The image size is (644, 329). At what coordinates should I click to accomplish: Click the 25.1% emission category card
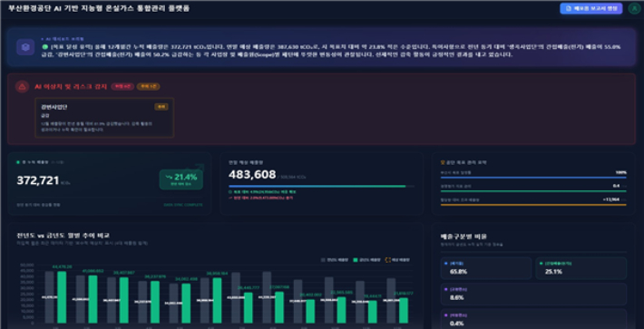[x=581, y=268]
